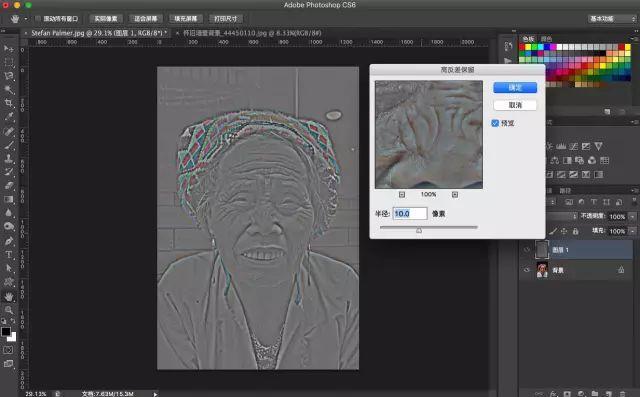This screenshot has width=640, height=397.
Task: Add a Levels adjustment
Action: 561,146
